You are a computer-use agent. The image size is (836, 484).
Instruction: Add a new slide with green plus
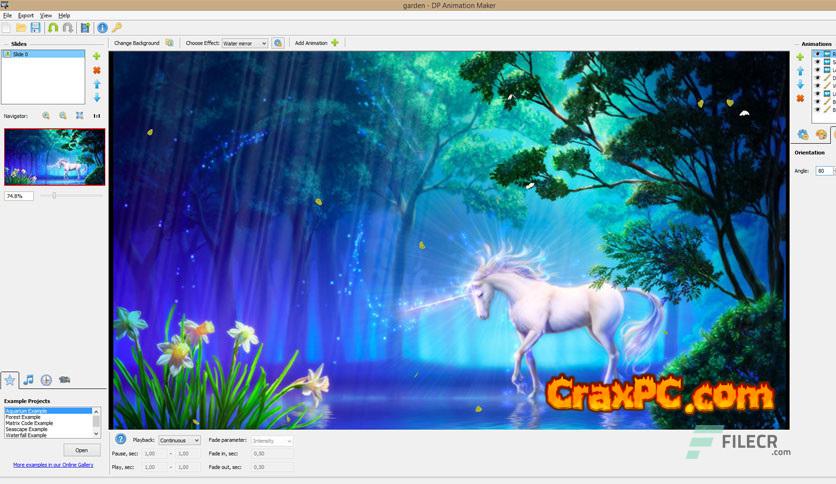[97, 57]
